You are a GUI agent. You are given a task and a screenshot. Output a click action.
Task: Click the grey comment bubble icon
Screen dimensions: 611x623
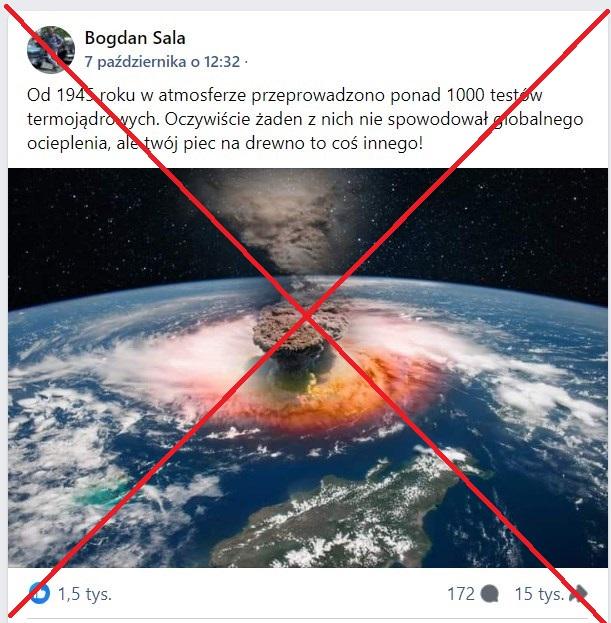489,594
